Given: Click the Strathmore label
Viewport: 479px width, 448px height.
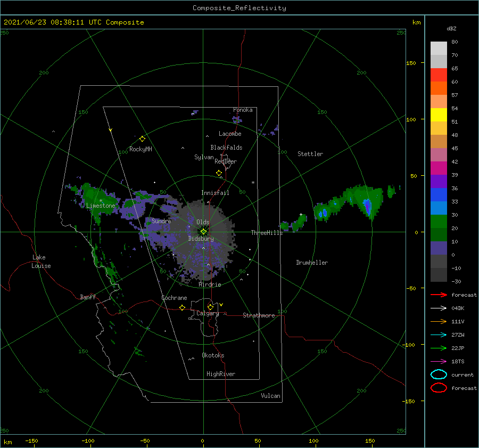Looking at the screenshot, I should coord(259,315).
